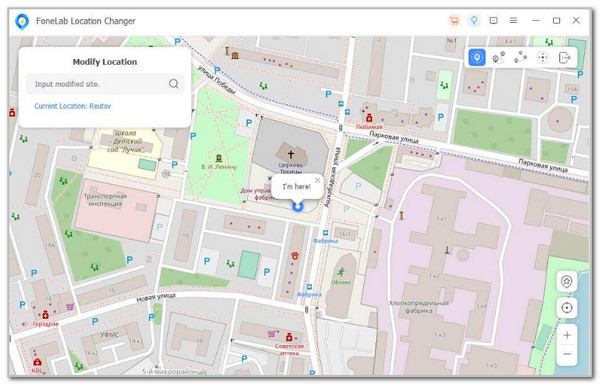
Task: Click the red paw veterinary icon
Action: point(295,256)
